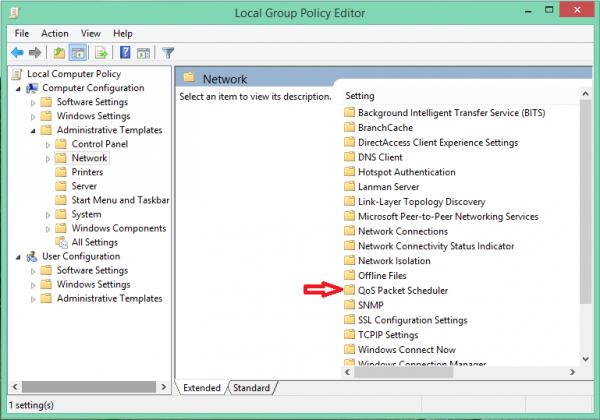The height and width of the screenshot is (420, 600).
Task: Expand the System tree node
Action: click(x=48, y=215)
